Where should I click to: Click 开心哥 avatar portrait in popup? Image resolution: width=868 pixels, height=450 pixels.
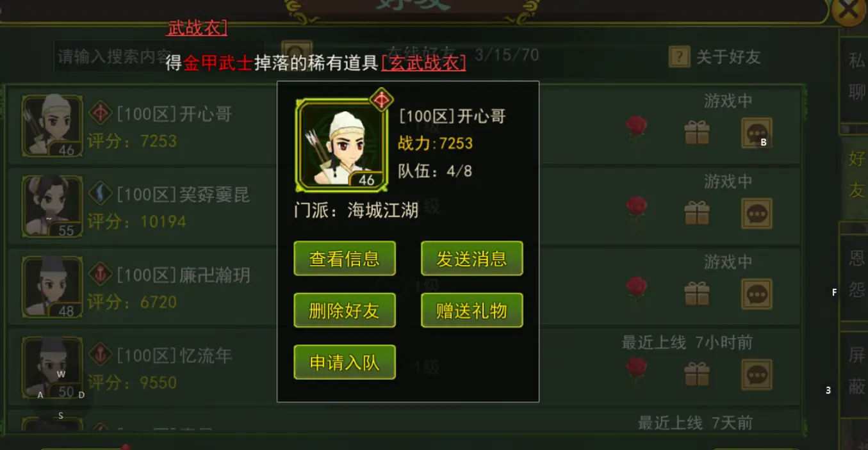tap(341, 145)
